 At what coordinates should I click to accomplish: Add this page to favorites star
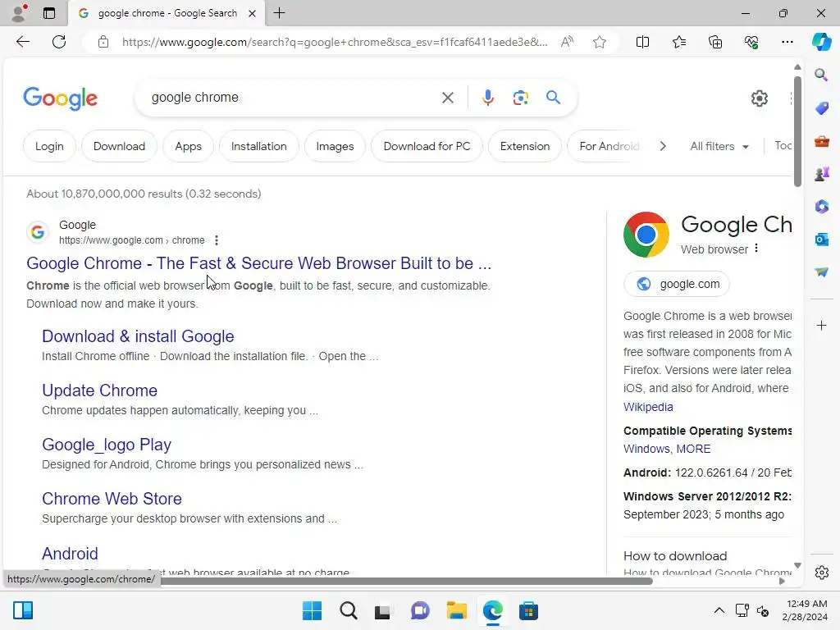coord(600,42)
